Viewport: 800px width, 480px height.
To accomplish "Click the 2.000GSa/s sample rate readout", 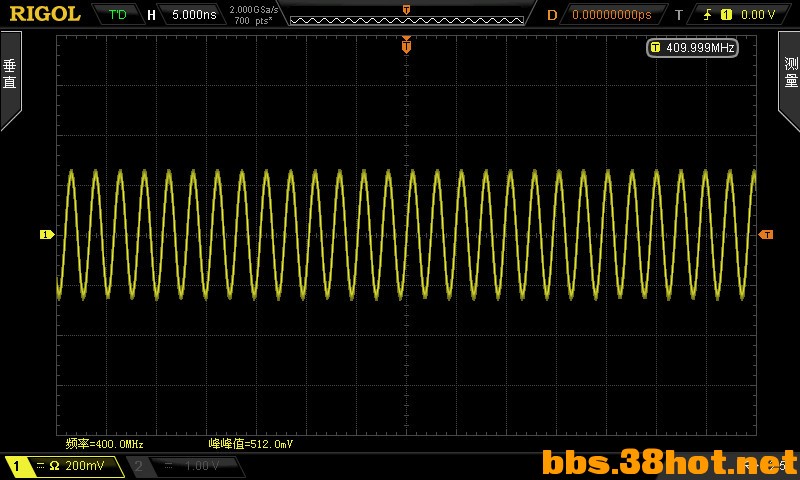I will tap(254, 9).
